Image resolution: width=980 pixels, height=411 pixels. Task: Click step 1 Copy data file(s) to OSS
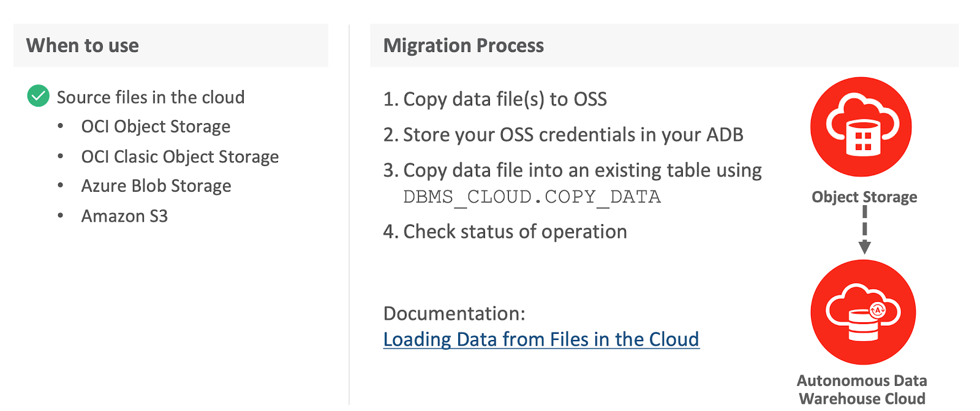(495, 99)
